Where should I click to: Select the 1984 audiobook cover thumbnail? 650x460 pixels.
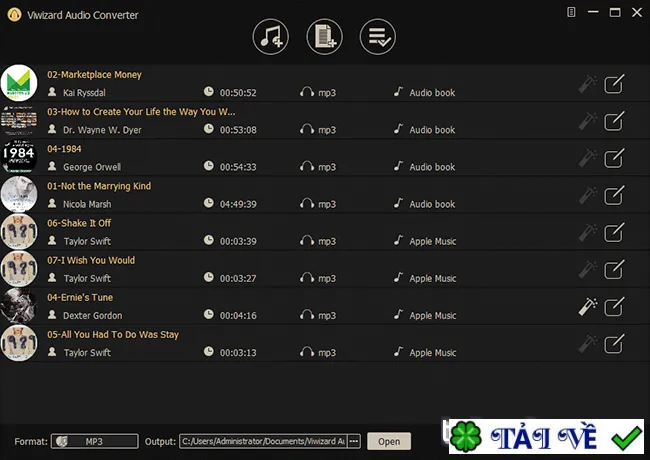(x=19, y=157)
